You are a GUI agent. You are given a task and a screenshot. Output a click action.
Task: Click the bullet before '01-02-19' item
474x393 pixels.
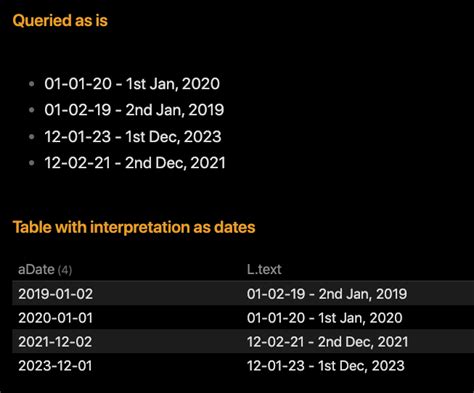point(32,110)
